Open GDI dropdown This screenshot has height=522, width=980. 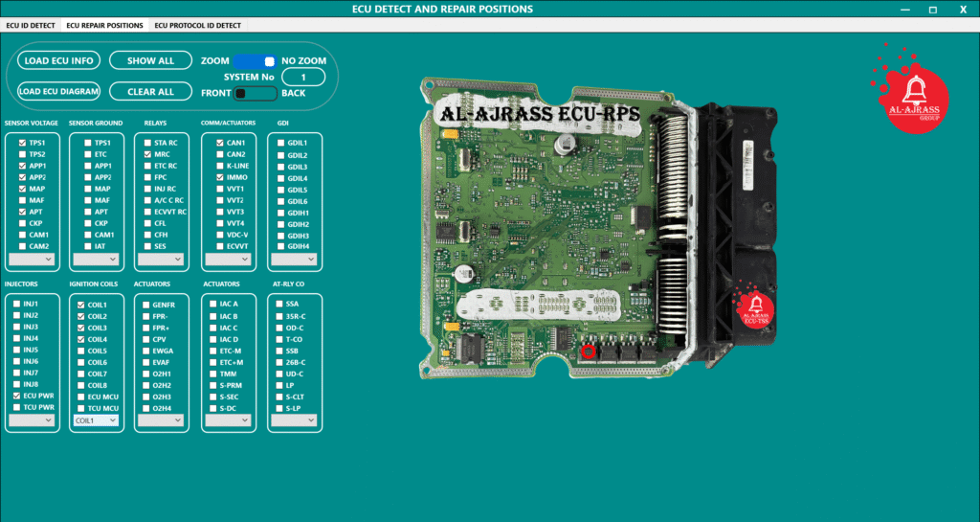(294, 259)
